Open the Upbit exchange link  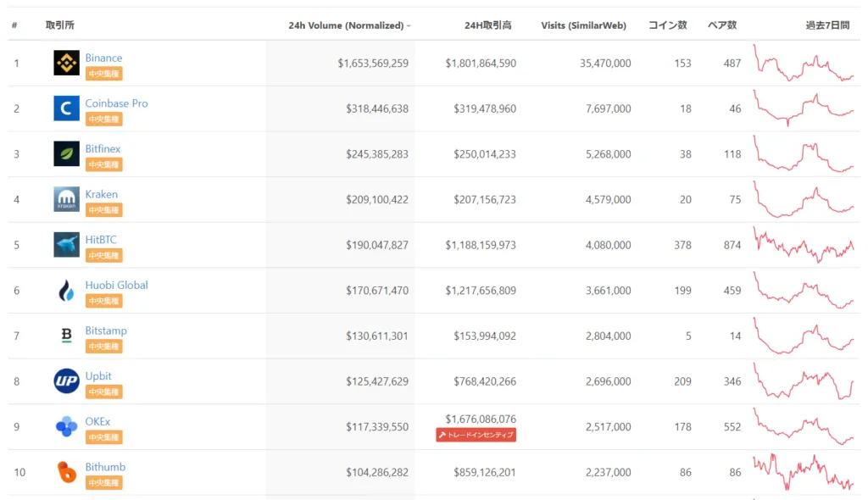98,375
